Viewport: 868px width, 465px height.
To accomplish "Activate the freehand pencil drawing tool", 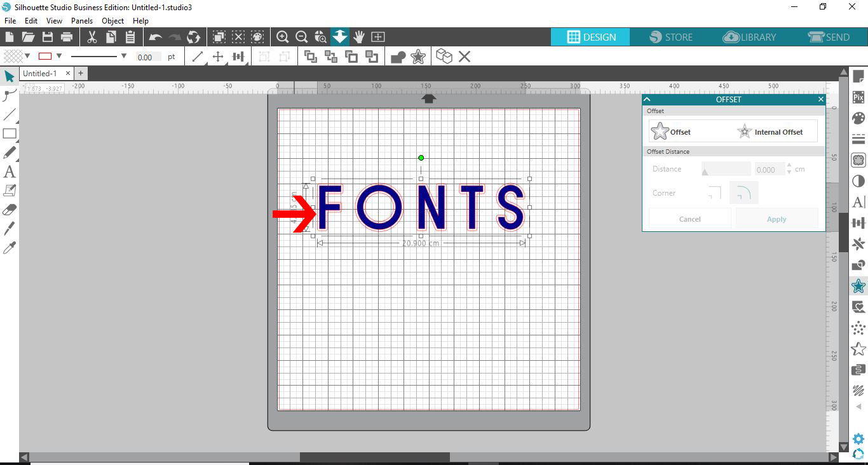I will tap(10, 152).
